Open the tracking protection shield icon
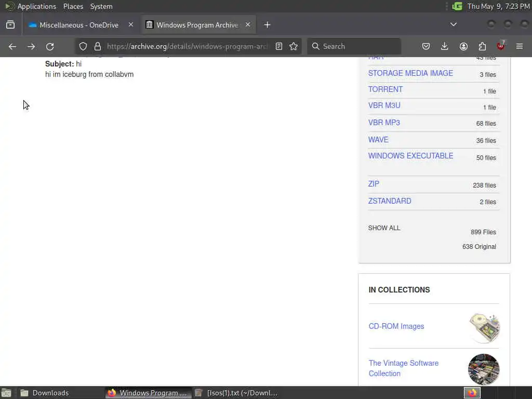Viewport: 532px width, 399px height. [83, 46]
